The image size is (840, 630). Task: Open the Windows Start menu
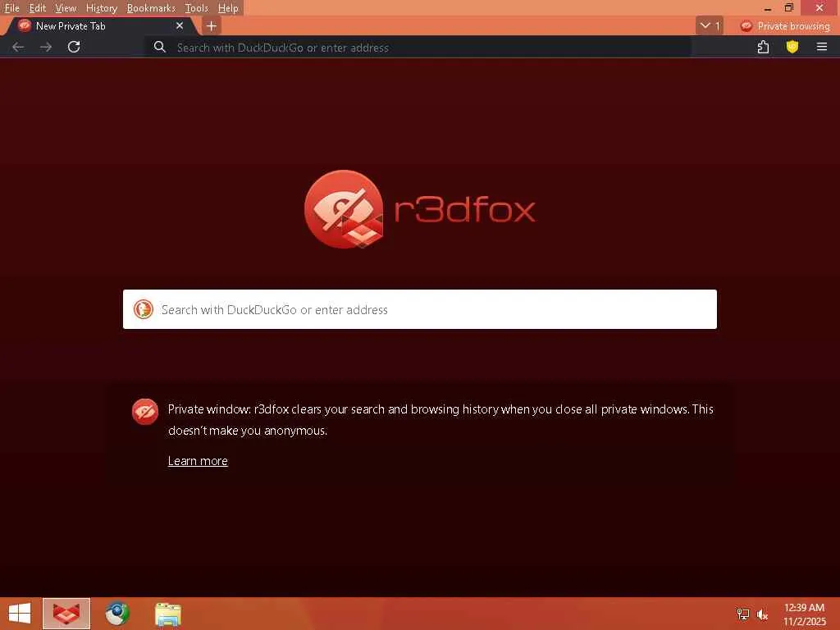[20, 614]
